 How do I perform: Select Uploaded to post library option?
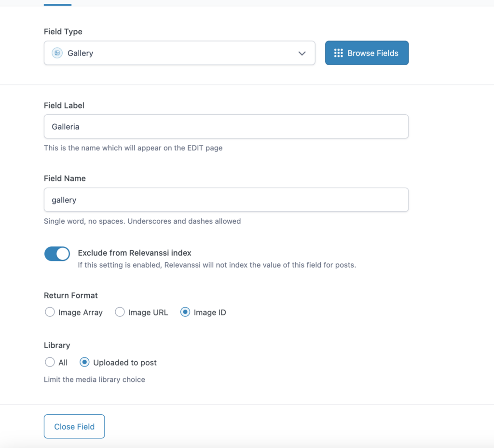tap(84, 362)
